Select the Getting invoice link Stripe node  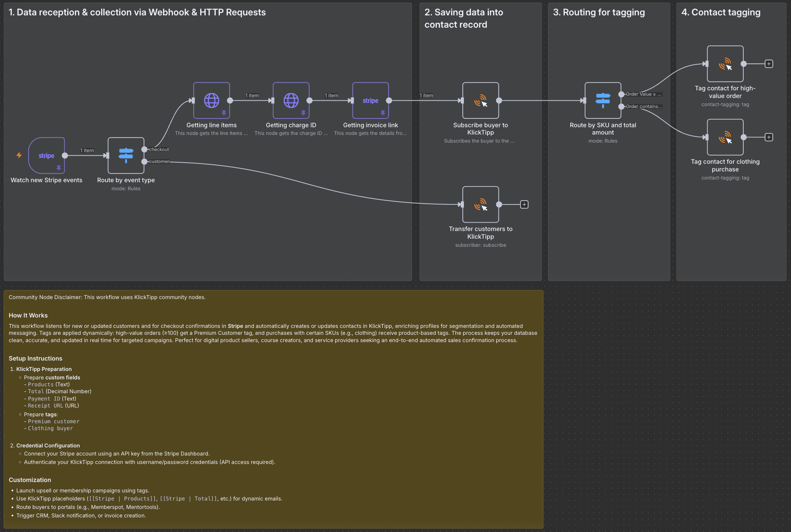click(370, 100)
